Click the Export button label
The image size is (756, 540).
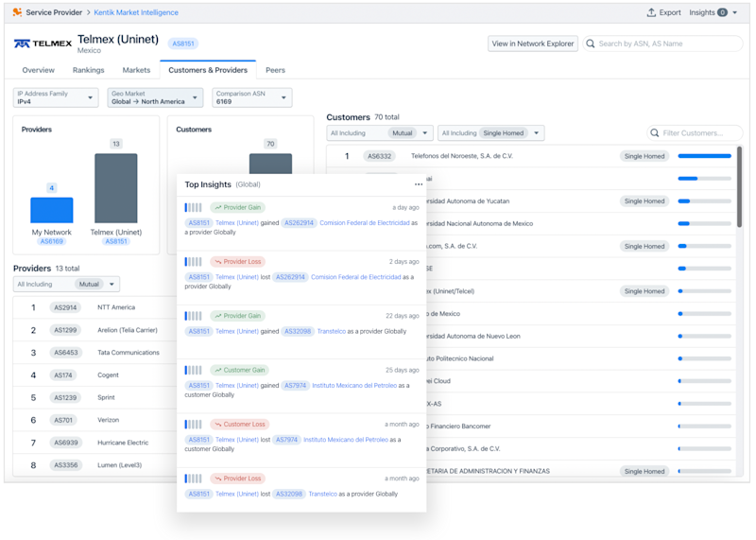coord(670,12)
